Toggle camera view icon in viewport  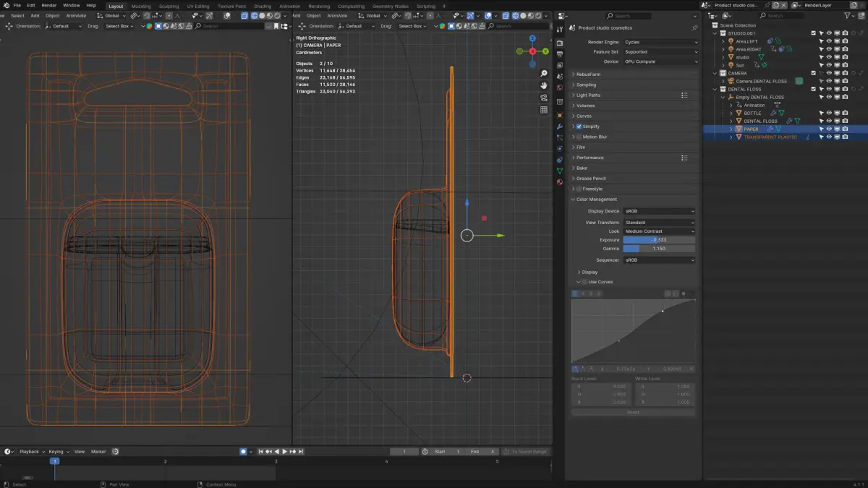point(544,98)
